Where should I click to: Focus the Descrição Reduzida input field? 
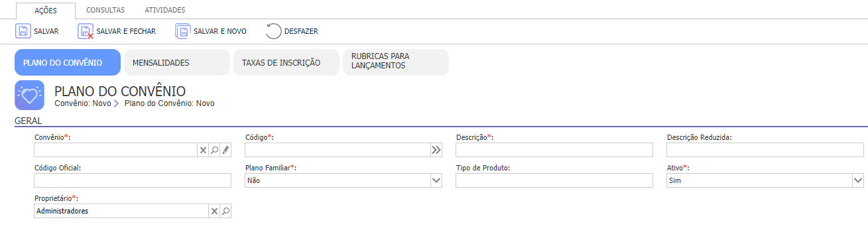765,151
